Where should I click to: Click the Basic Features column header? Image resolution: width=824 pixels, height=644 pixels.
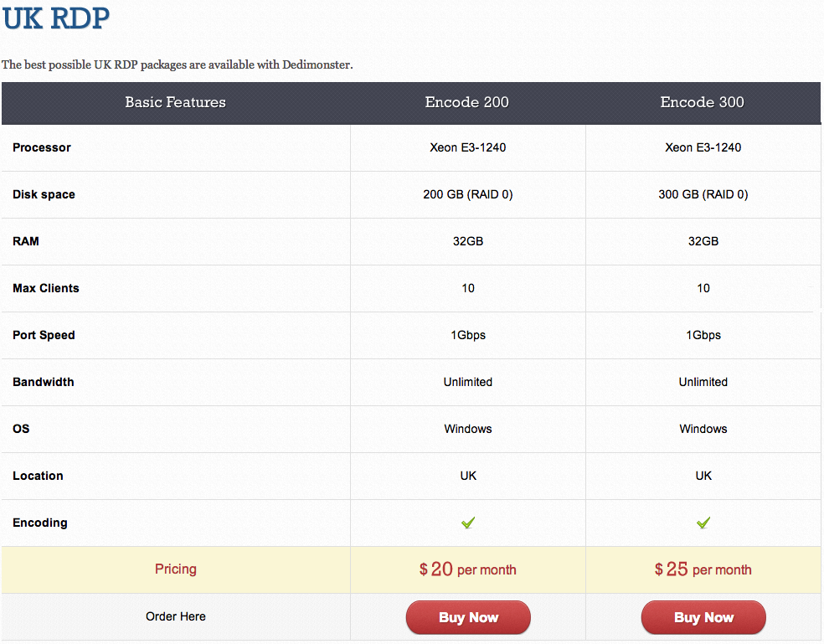[176, 102]
